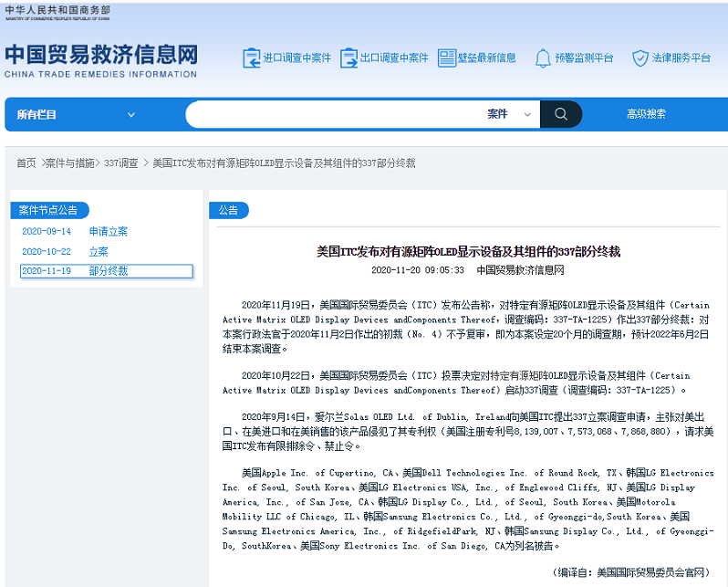This screenshot has height=587, width=728.
Task: Open the 2020-11-19 部分终裁 entry
Action: pos(107,271)
